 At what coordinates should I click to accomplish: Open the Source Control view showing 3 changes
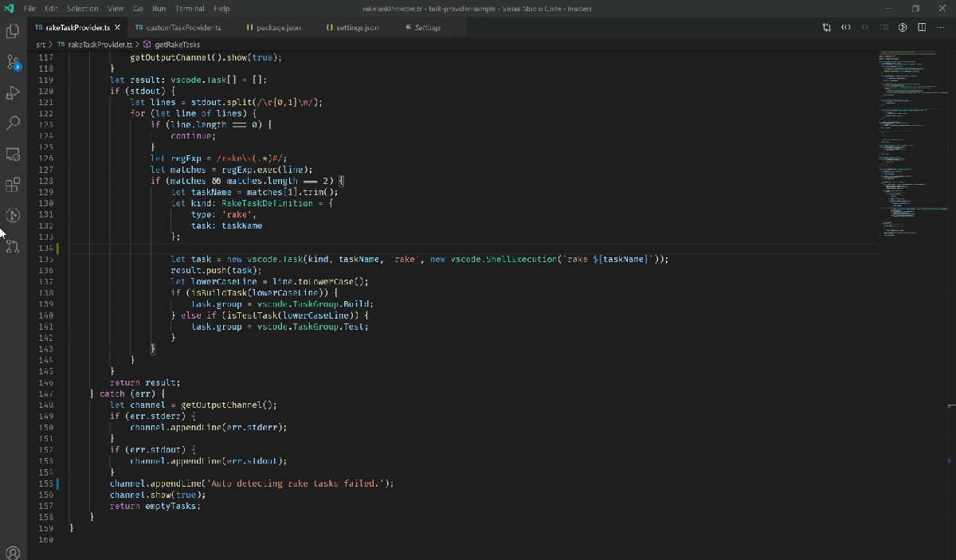[x=12, y=62]
